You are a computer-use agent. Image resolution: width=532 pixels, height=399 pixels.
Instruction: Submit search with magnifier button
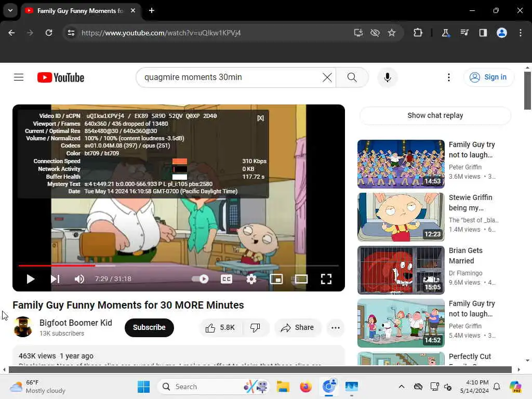(x=352, y=77)
